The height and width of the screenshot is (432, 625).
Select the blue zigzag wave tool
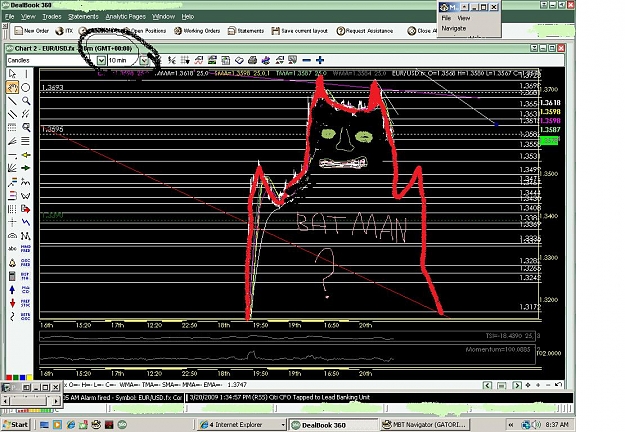26,222
